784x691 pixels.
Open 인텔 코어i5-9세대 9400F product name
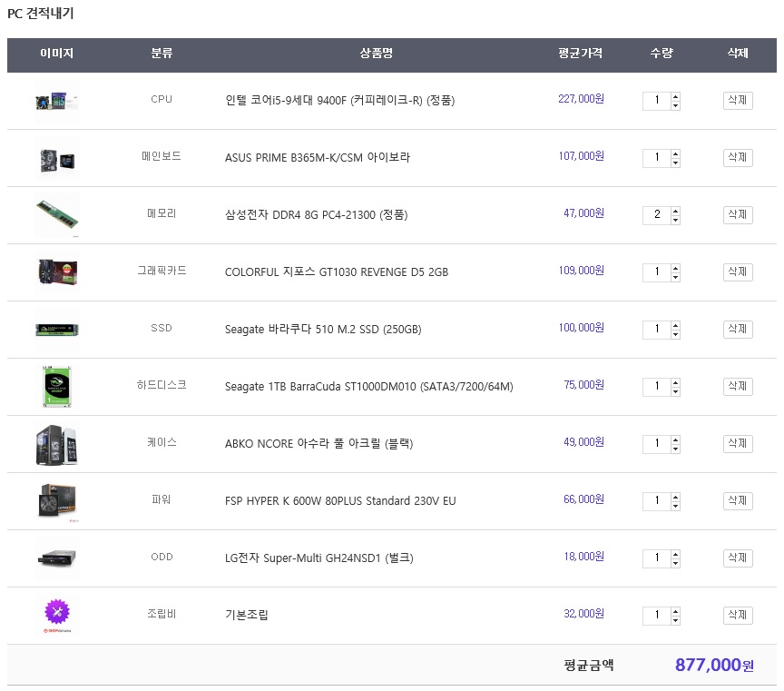340,100
